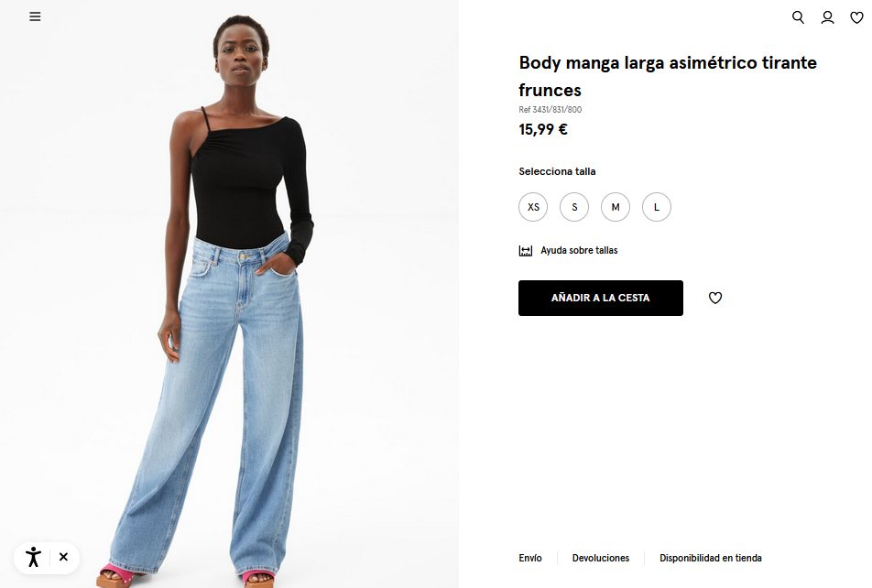Click the size guide ruler icon
This screenshot has width=872, height=588.
(x=526, y=251)
